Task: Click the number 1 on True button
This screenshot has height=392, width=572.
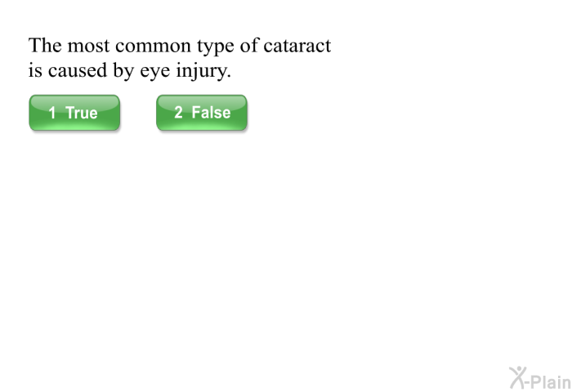Action: pos(52,113)
